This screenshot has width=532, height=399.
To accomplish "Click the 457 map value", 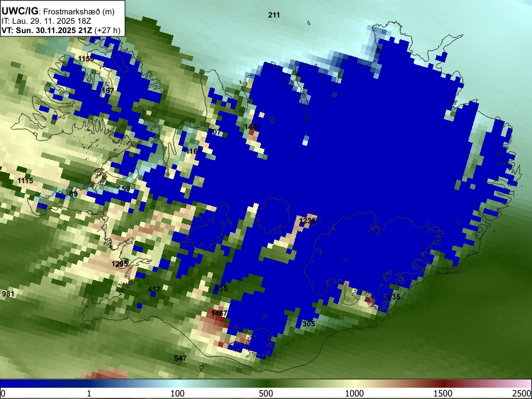I will [154, 290].
